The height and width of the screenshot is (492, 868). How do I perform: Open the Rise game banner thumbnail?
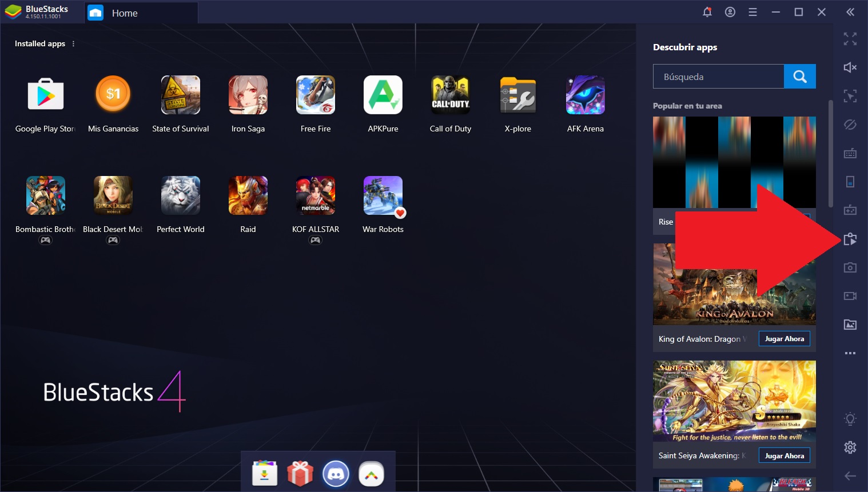[734, 162]
